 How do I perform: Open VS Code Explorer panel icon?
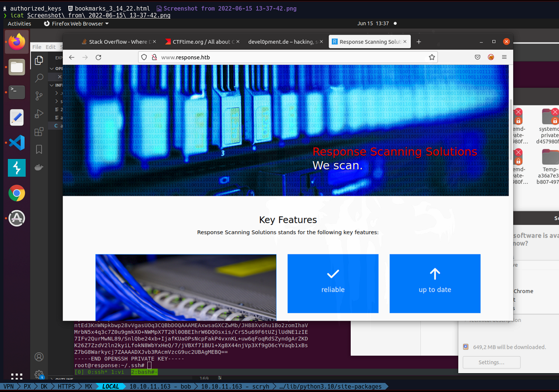(x=39, y=60)
